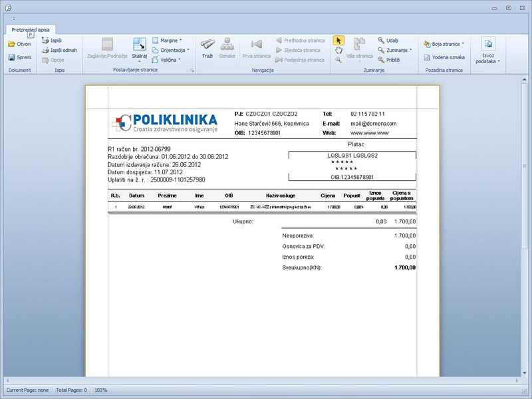Click the vertical scrollbar up arrow
Viewport: 532px width, 399px height.
tap(525, 79)
